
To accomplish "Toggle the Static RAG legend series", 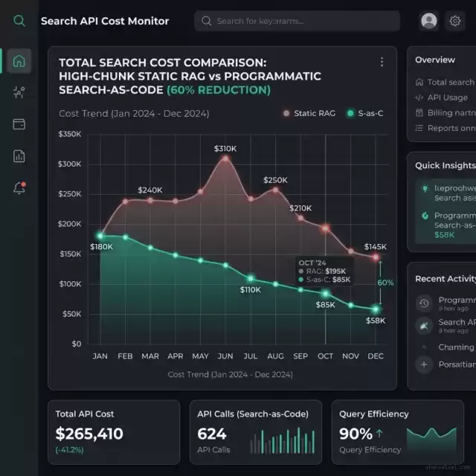I will 309,113.
